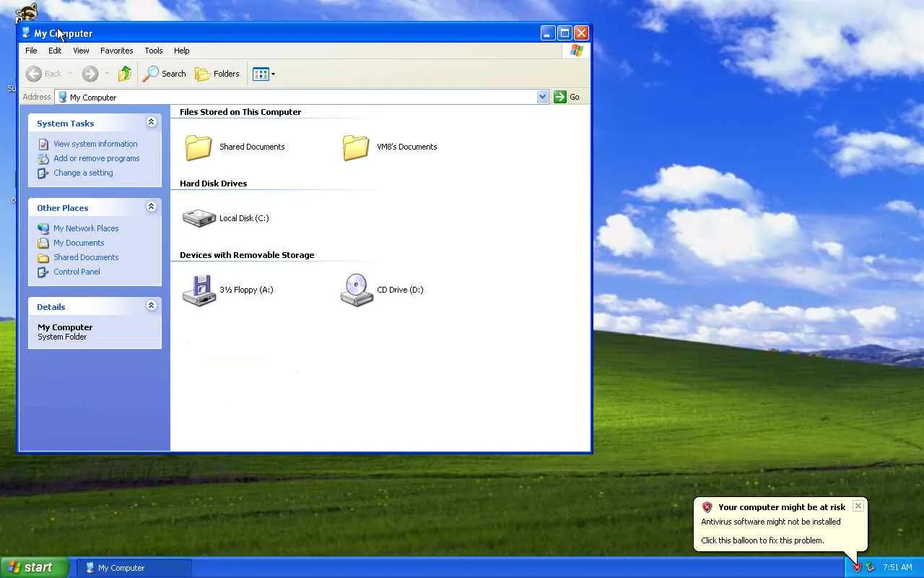Maximize the My Computer window
The height and width of the screenshot is (578, 924).
point(565,33)
